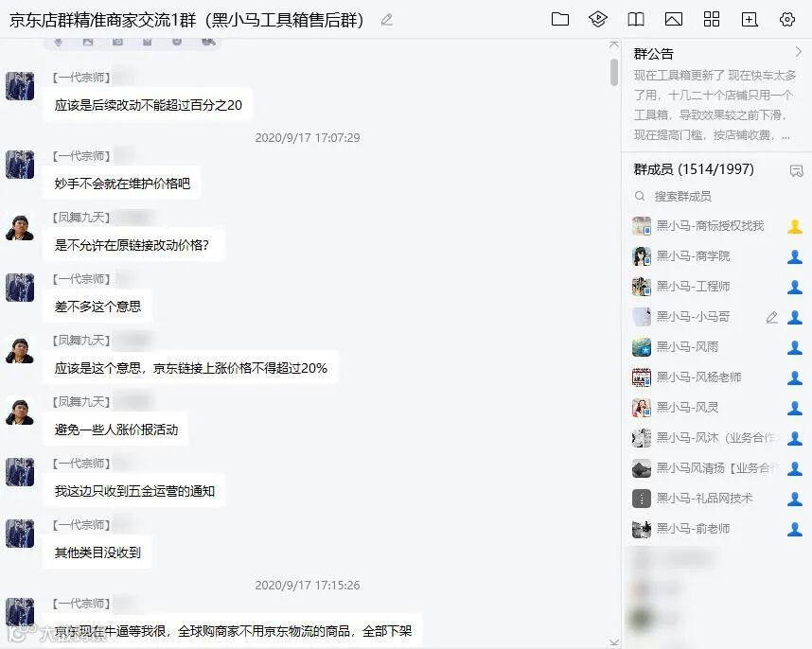This screenshot has width=812, height=649.
Task: Click sender name 一代宗师 above 其他类目没收到
Action: [x=81, y=525]
